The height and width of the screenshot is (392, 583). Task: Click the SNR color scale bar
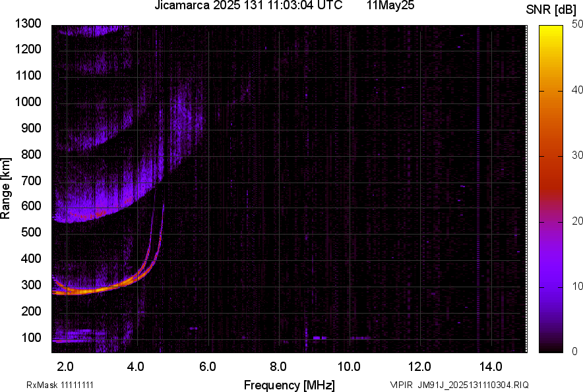click(551, 189)
